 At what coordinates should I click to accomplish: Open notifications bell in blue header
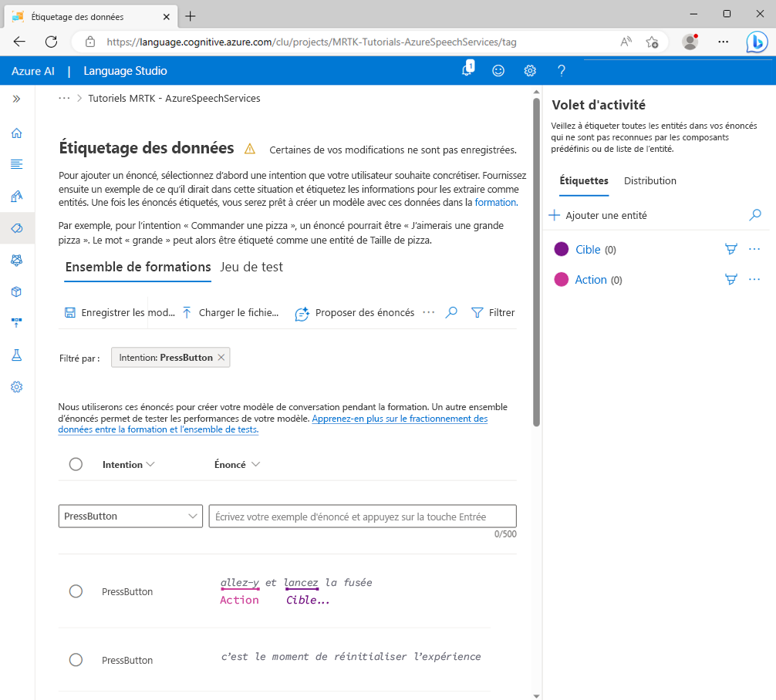467,69
